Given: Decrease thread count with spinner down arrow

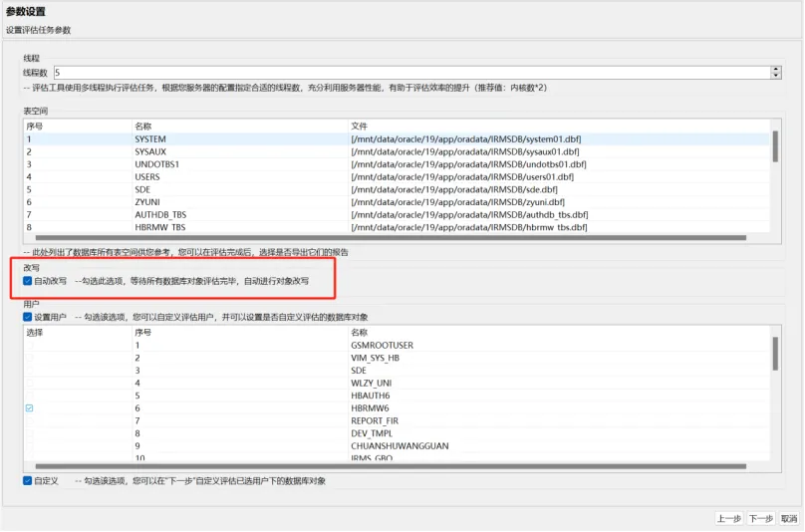Looking at the screenshot, I should click(776, 76).
